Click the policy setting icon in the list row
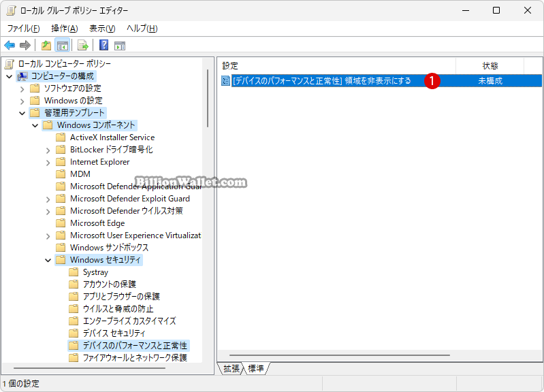The width and height of the screenshot is (544, 392). tap(225, 81)
